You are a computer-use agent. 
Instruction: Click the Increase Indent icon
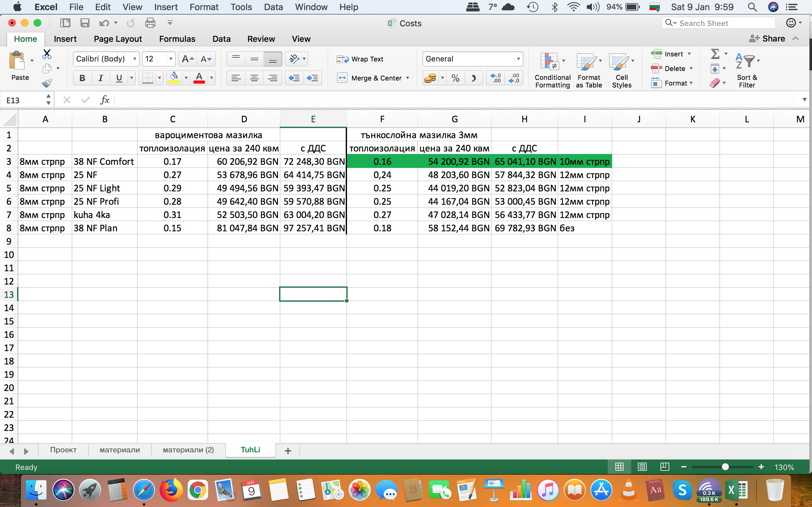pyautogui.click(x=312, y=78)
